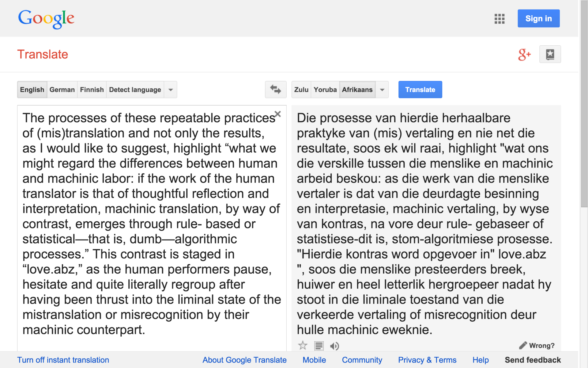
Task: Click the Google+ share icon
Action: [524, 55]
